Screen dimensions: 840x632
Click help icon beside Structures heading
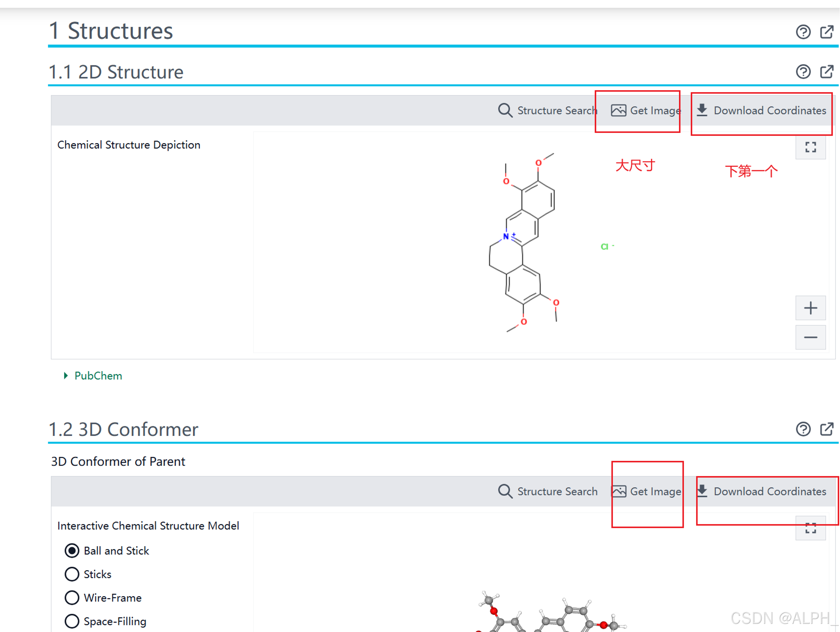click(x=803, y=32)
